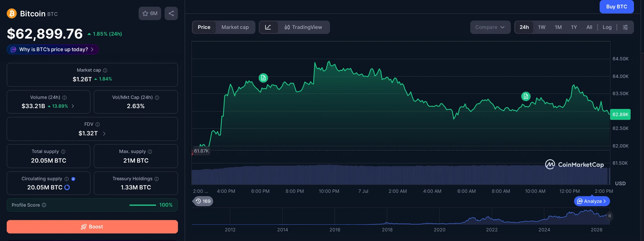
Task: Click the orange Boost button
Action: coord(92,227)
